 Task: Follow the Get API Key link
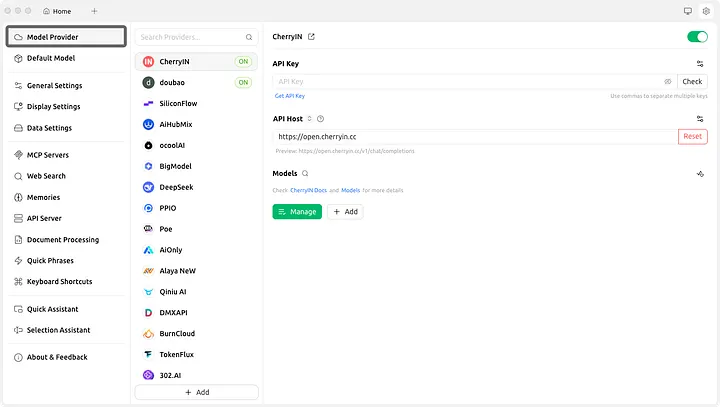[x=292, y=96]
